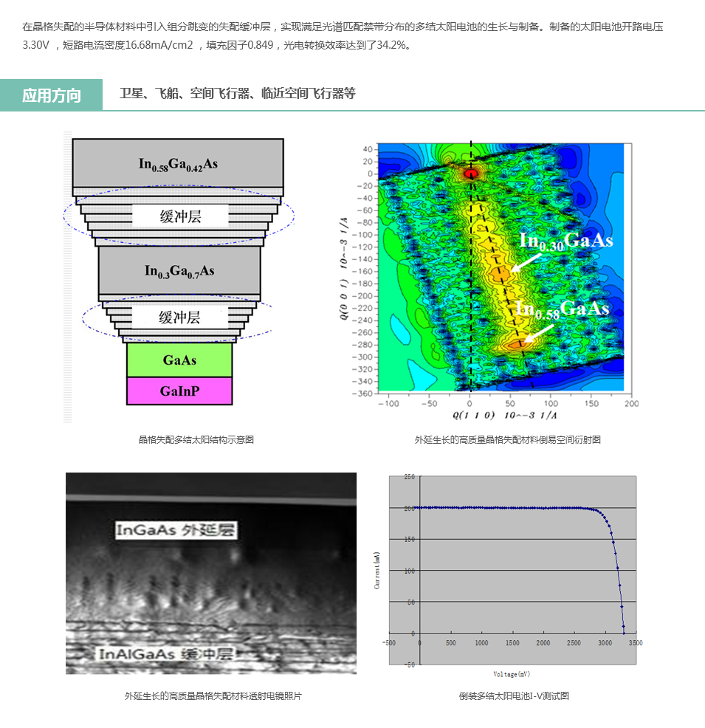The width and height of the screenshot is (705, 728).
Task: Click caption 外延生长的高质量晶格失配材料透射电镜照片
Action: click(213, 696)
